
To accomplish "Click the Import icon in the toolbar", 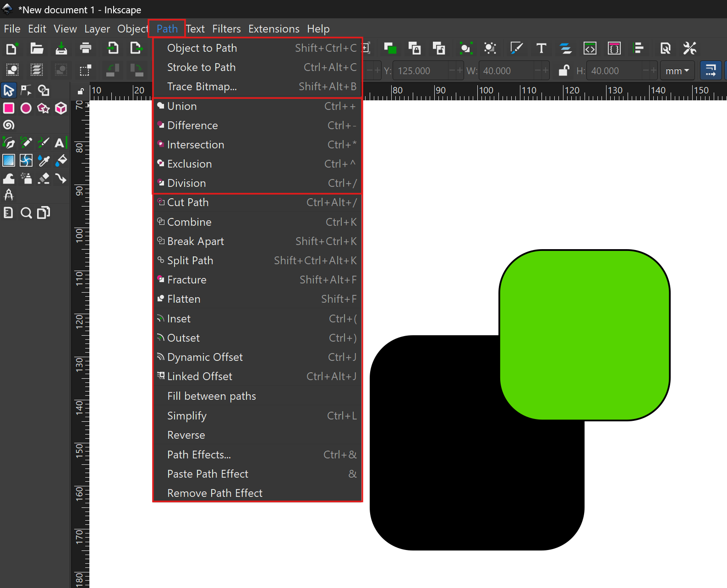I will [x=113, y=48].
